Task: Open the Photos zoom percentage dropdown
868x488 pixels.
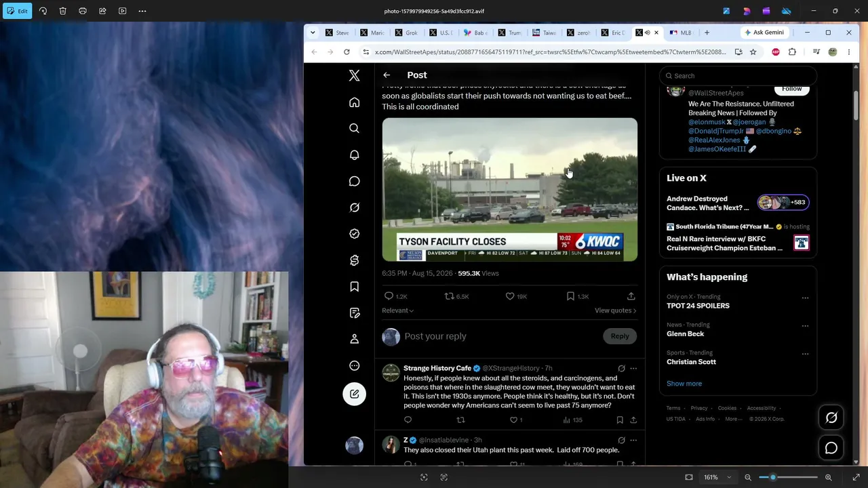Action: pos(717,477)
